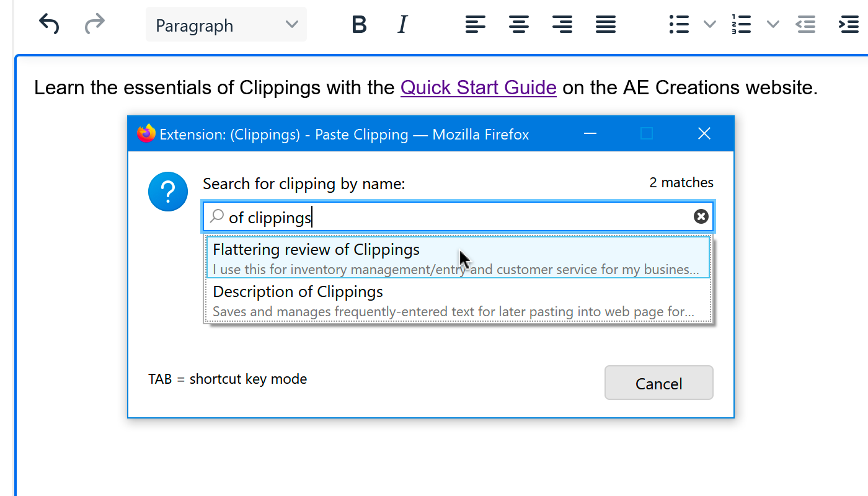Redo the last undone edit

pos(94,25)
